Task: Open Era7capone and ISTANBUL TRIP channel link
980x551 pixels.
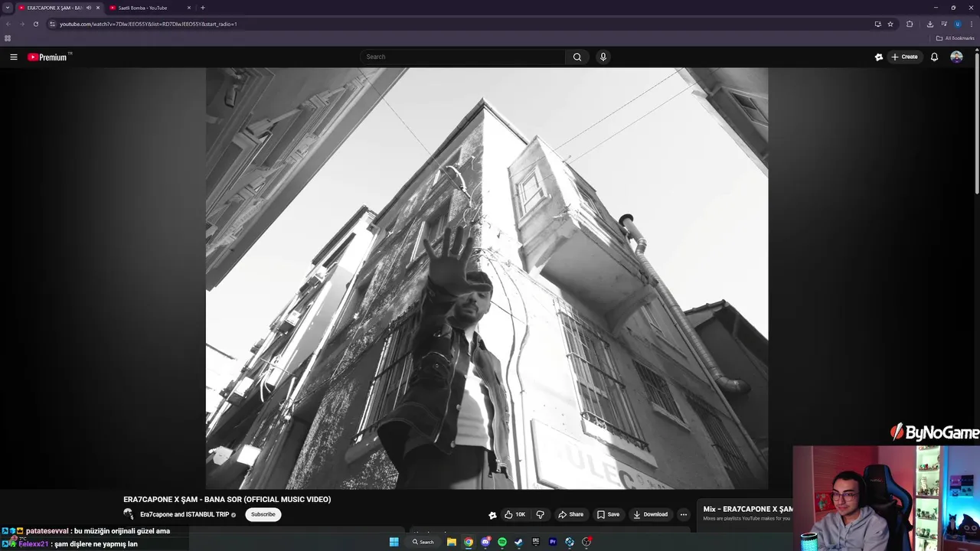Action: tap(185, 514)
